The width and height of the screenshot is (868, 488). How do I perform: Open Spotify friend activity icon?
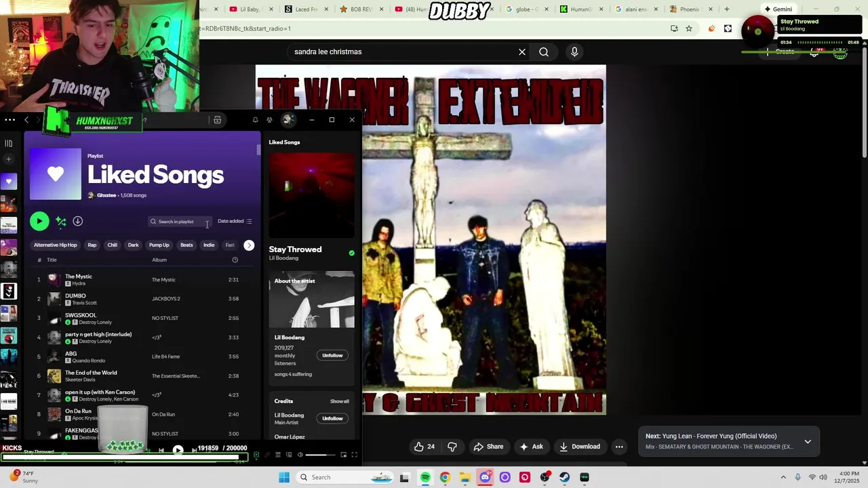(x=269, y=120)
